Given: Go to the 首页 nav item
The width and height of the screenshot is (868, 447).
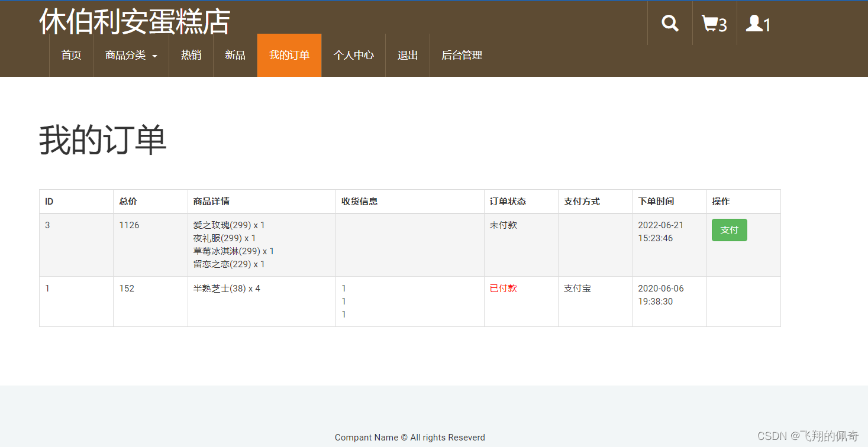Looking at the screenshot, I should (71, 55).
